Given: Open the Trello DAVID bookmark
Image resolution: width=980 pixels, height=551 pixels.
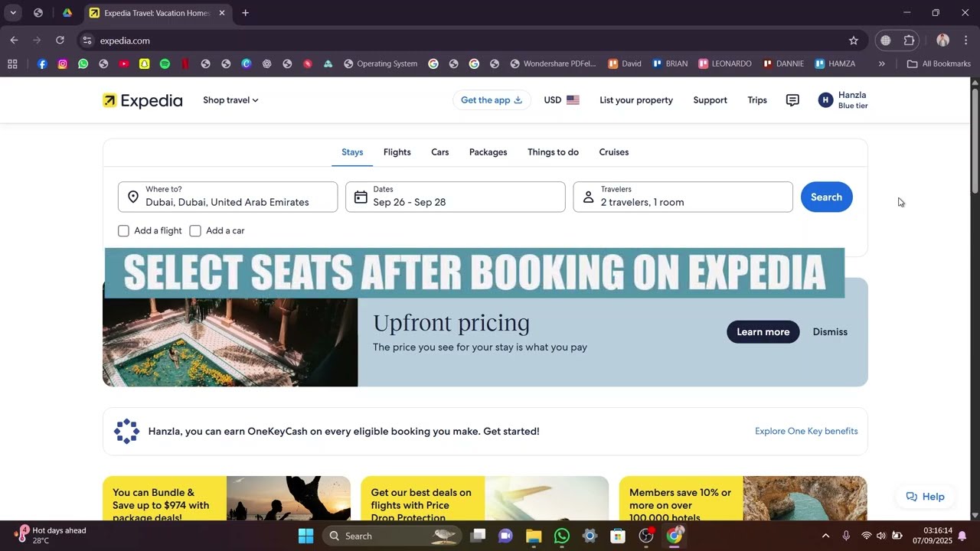Looking at the screenshot, I should 625,64.
